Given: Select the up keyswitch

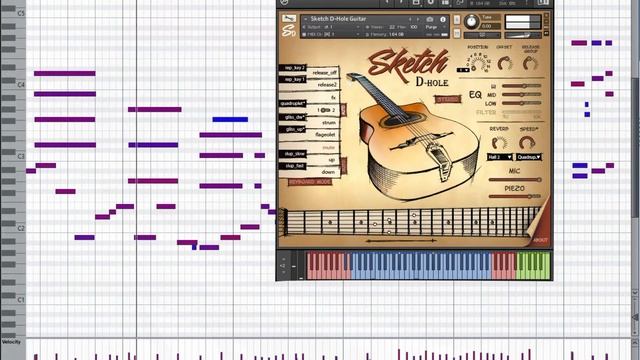Looking at the screenshot, I should point(324,160).
